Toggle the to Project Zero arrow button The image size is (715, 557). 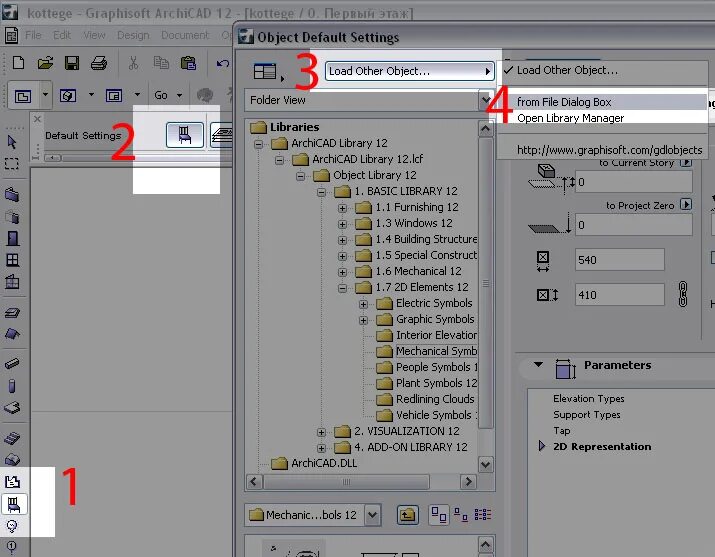[686, 204]
